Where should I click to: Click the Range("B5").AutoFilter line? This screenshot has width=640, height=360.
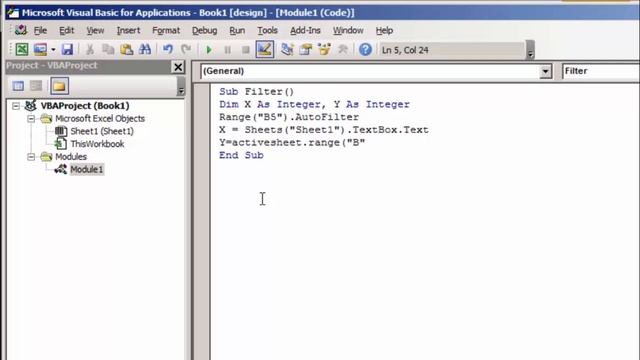[x=289, y=117]
